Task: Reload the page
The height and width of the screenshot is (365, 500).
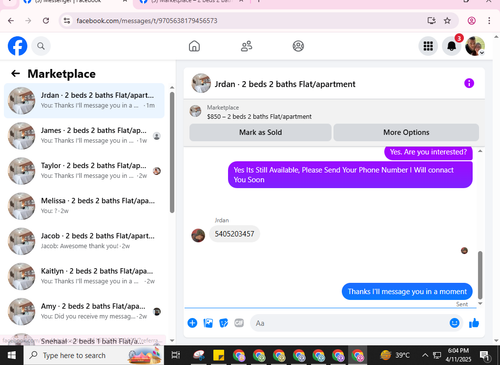Action: tap(46, 21)
